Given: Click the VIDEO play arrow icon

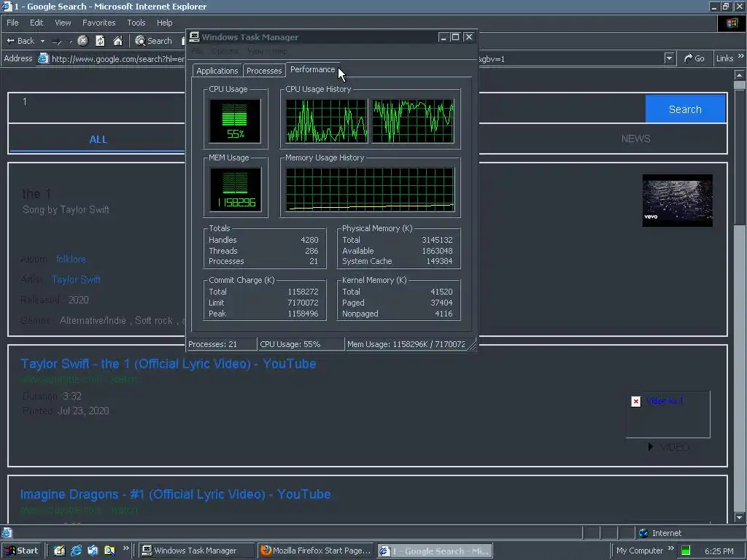Looking at the screenshot, I should tap(650, 447).
